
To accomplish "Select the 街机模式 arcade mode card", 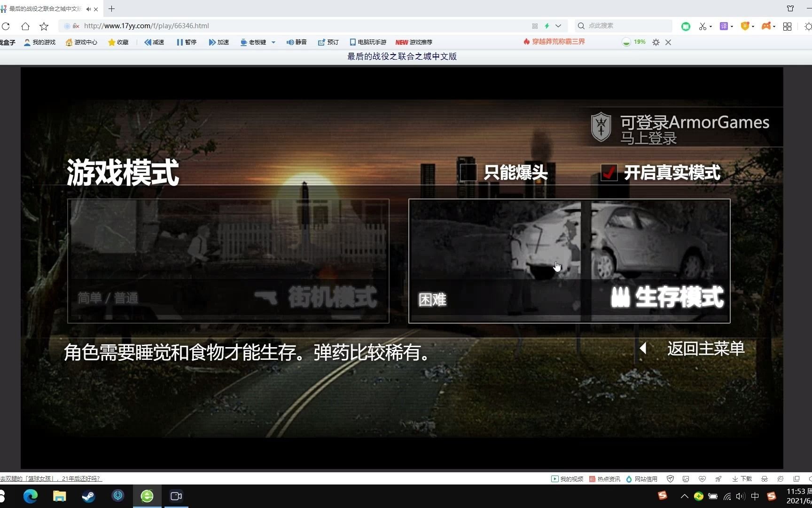I will (228, 261).
